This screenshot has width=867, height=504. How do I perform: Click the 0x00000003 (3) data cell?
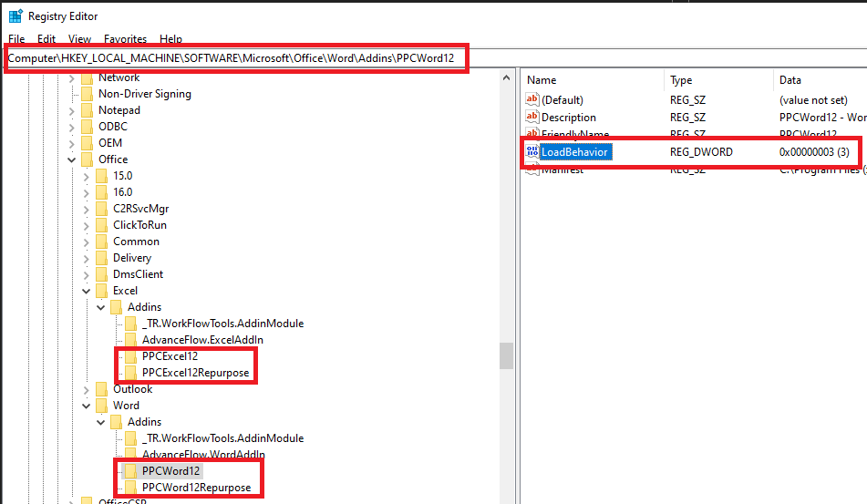[x=814, y=152]
